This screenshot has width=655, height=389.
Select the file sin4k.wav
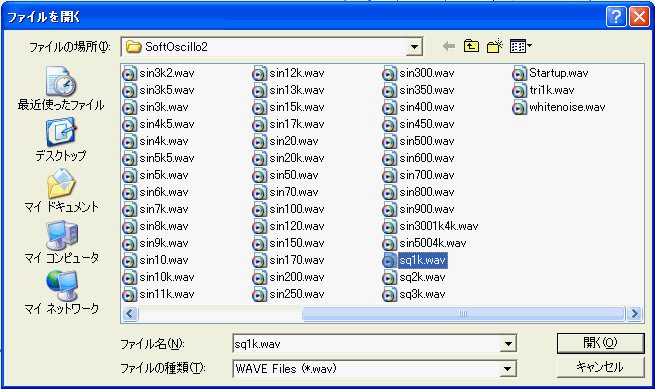[155, 141]
